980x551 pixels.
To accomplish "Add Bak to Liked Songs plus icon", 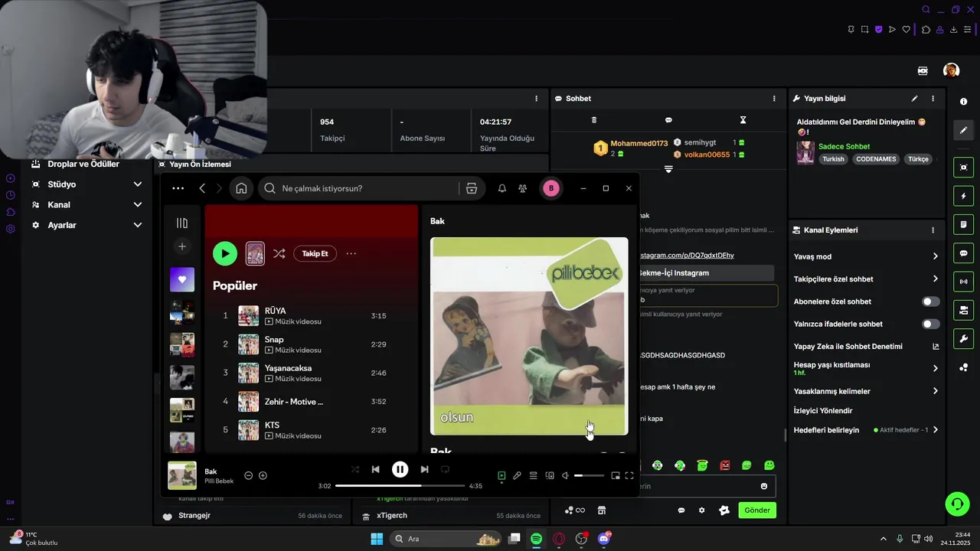I will point(263,475).
